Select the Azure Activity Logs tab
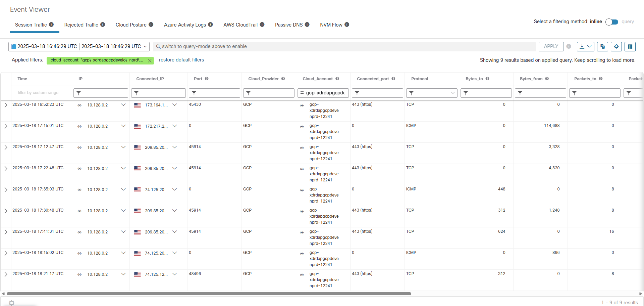 tap(185, 25)
